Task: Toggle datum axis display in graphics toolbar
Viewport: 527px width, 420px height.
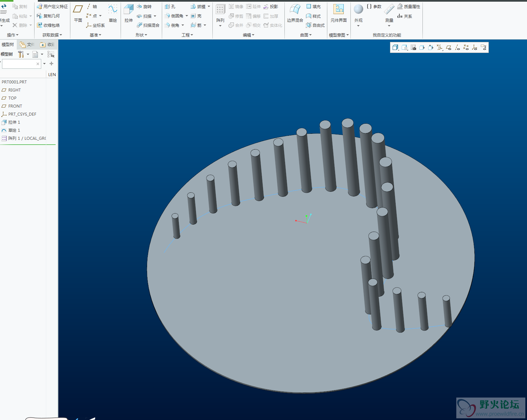Action: click(x=457, y=48)
